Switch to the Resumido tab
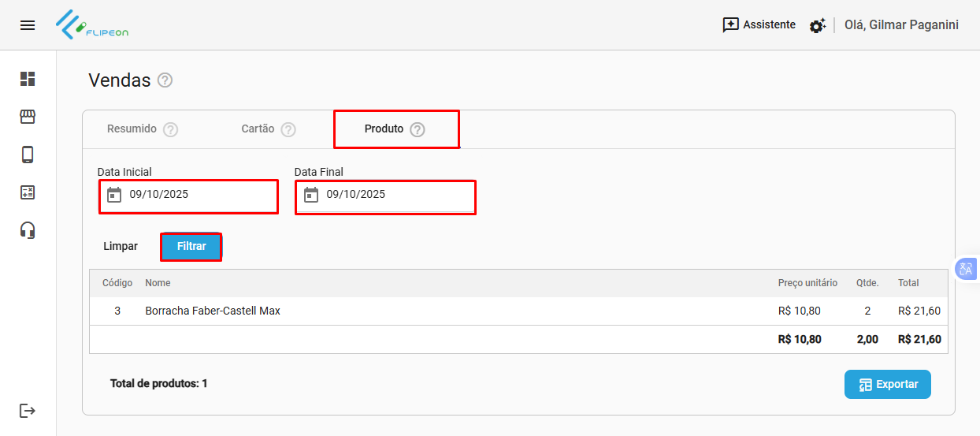Screen dimensions: 980x436 point(132,129)
